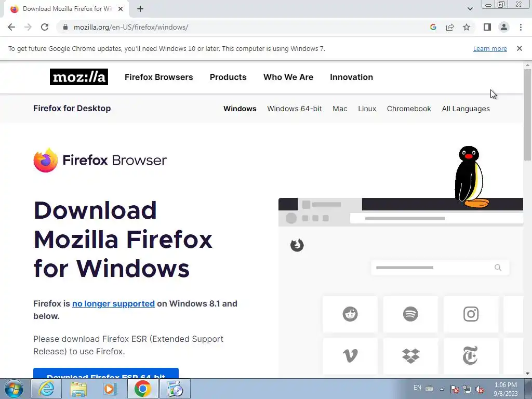Open Firefox Browsers menu
Screen dimensions: 532x399
[x=159, y=77]
